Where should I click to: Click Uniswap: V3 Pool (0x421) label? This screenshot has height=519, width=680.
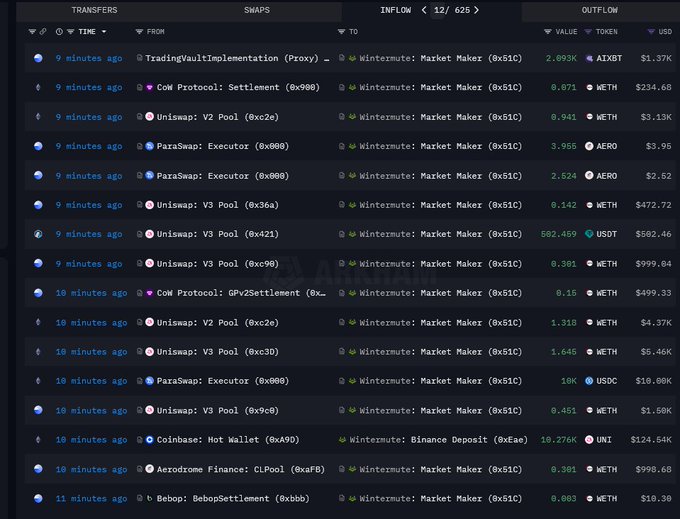point(218,234)
